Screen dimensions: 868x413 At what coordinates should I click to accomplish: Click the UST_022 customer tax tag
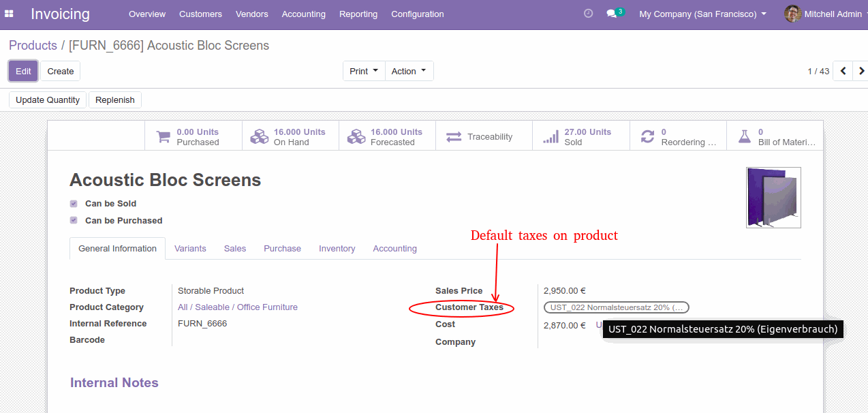coord(617,307)
